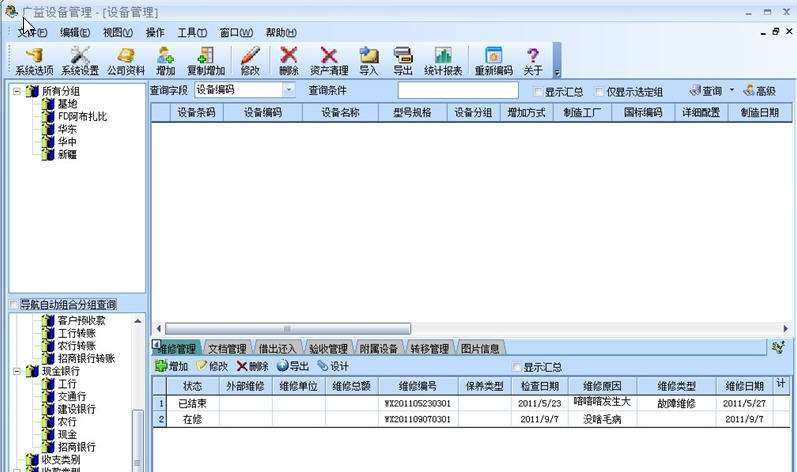The width and height of the screenshot is (797, 472).
Task: Click 删除 in the maintenance sub-toolbar
Action: (x=252, y=366)
